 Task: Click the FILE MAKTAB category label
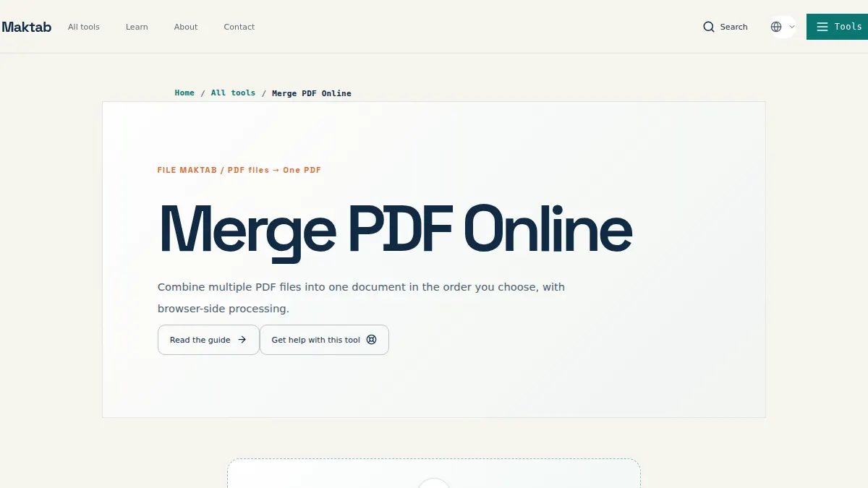[x=239, y=170]
